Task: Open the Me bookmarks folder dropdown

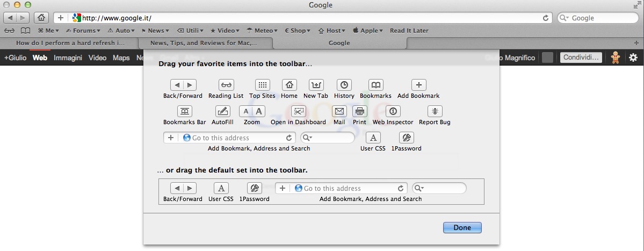Action: pyautogui.click(x=48, y=31)
